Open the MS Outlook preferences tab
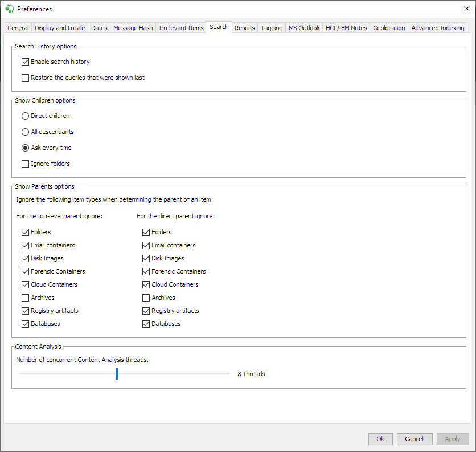The height and width of the screenshot is (452, 476). (x=303, y=27)
